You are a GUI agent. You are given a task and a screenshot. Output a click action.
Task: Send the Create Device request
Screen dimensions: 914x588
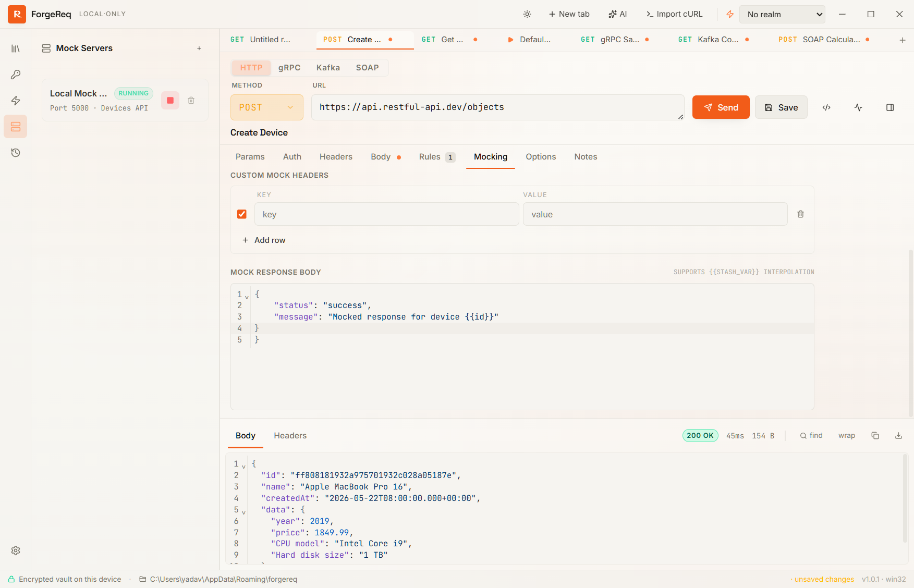pos(721,107)
